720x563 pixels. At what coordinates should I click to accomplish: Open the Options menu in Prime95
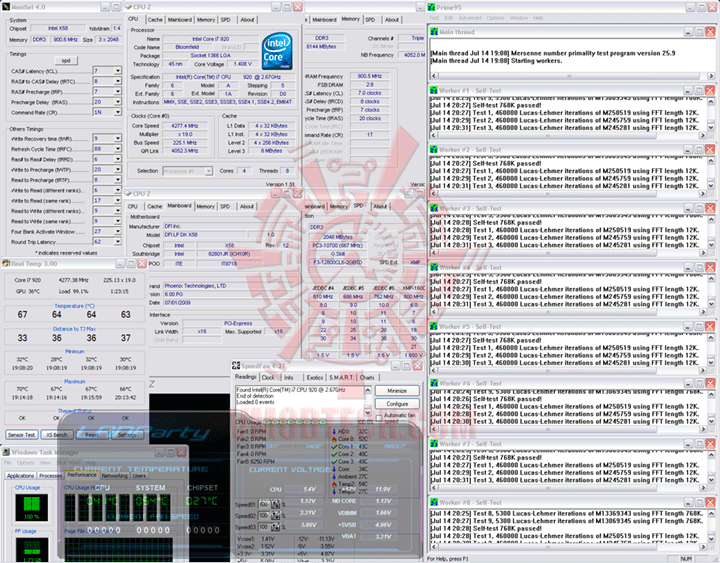tap(495, 18)
